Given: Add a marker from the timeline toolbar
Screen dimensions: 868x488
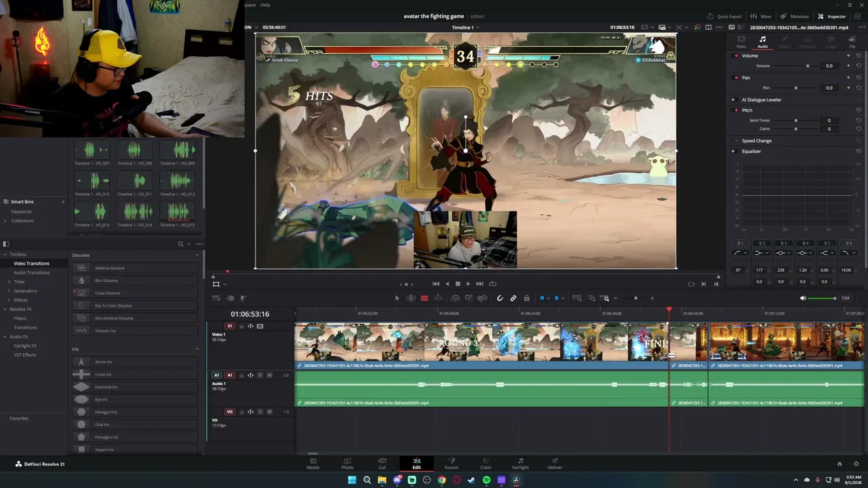Looking at the screenshot, I should pos(557,298).
